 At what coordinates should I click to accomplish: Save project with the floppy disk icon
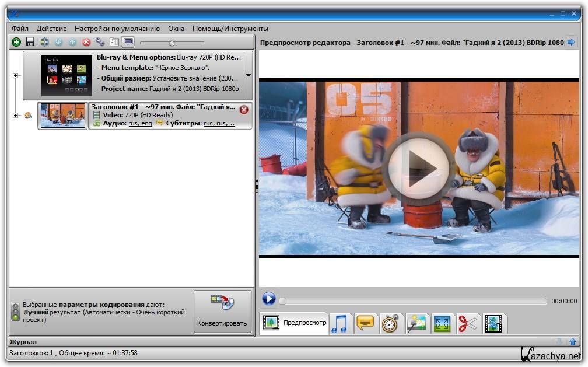pyautogui.click(x=30, y=42)
